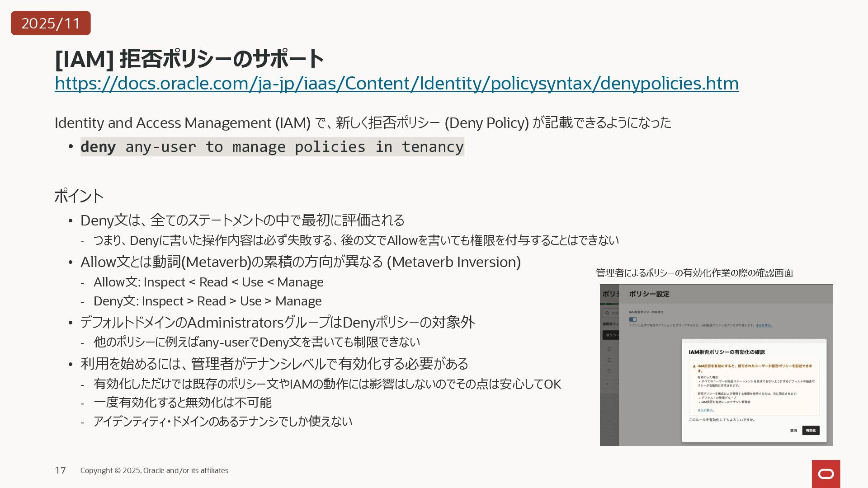The height and width of the screenshot is (488, 868).
Task: Open さらに学ぶ link inside warning box
Action: click(x=705, y=410)
